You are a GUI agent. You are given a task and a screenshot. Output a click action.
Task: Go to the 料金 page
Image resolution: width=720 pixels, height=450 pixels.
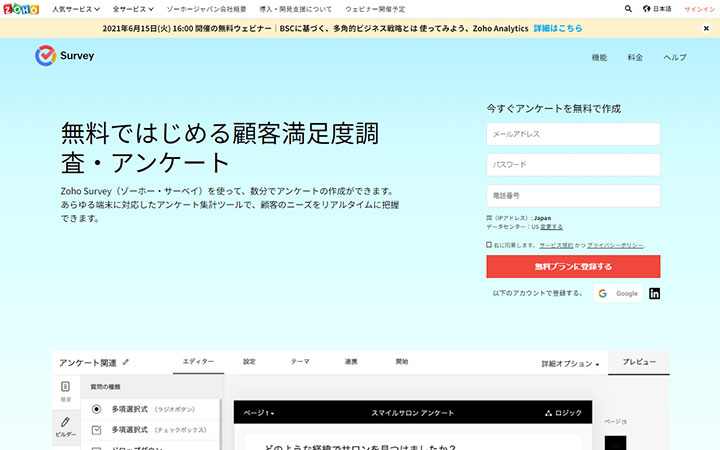point(635,57)
